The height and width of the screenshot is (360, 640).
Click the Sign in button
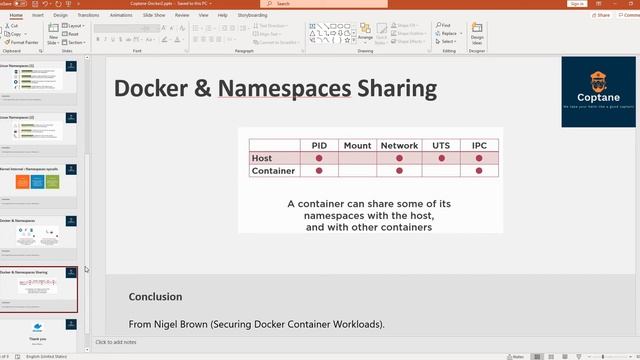[577, 4]
